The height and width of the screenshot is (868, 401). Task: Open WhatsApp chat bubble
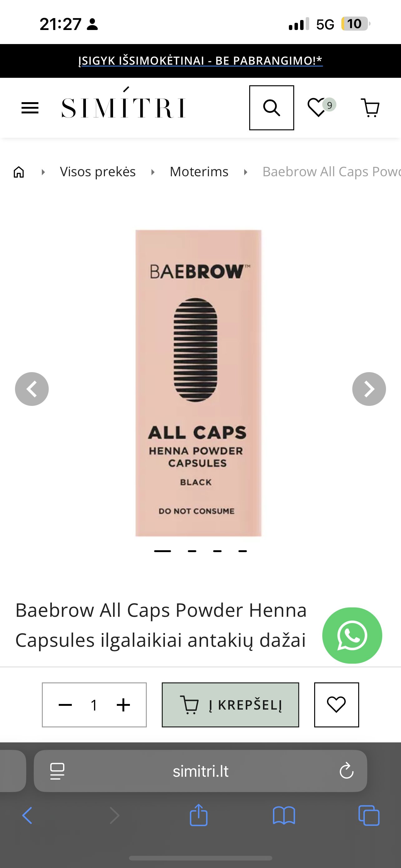pos(352,635)
